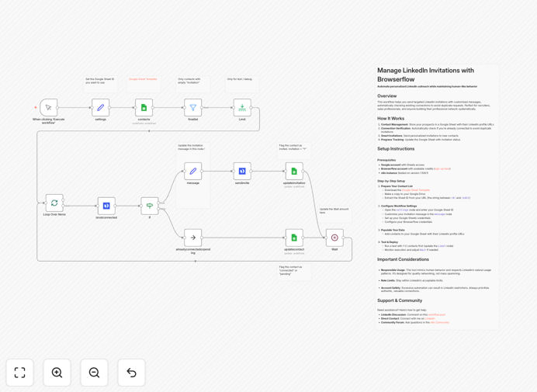Open the update contact Google Sheets node
This screenshot has width=537, height=392.
[294, 238]
